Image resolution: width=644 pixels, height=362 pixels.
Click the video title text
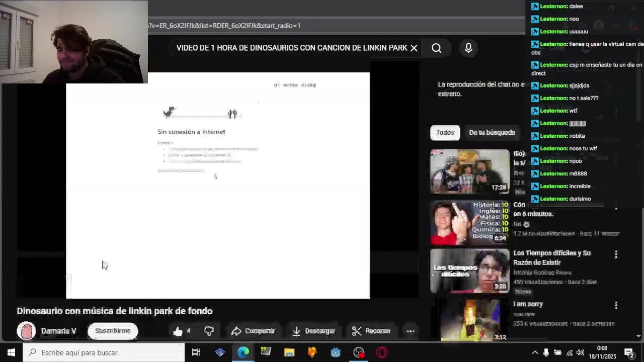115,311
